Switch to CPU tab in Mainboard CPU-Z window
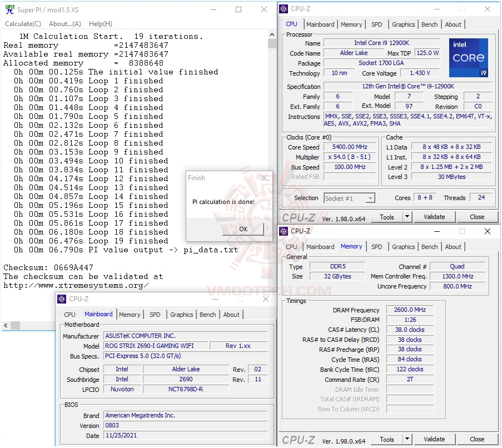Screen dimensions: 502x448 pos(69,315)
